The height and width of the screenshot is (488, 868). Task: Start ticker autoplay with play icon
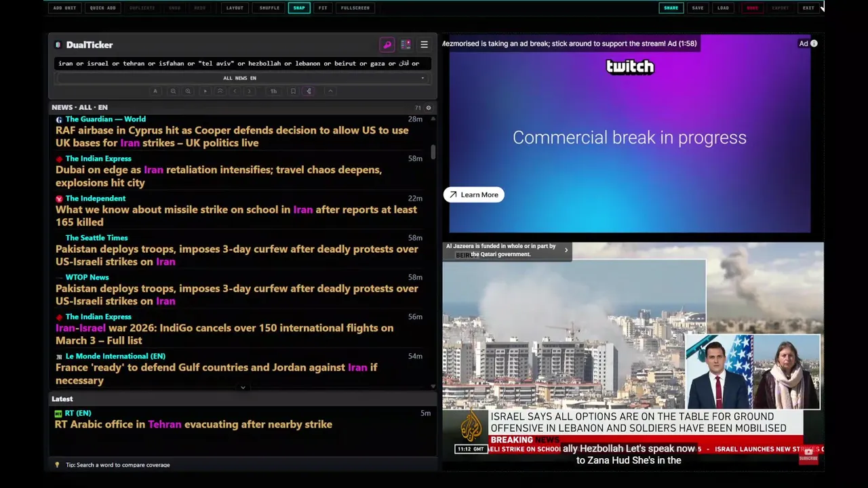coord(205,91)
